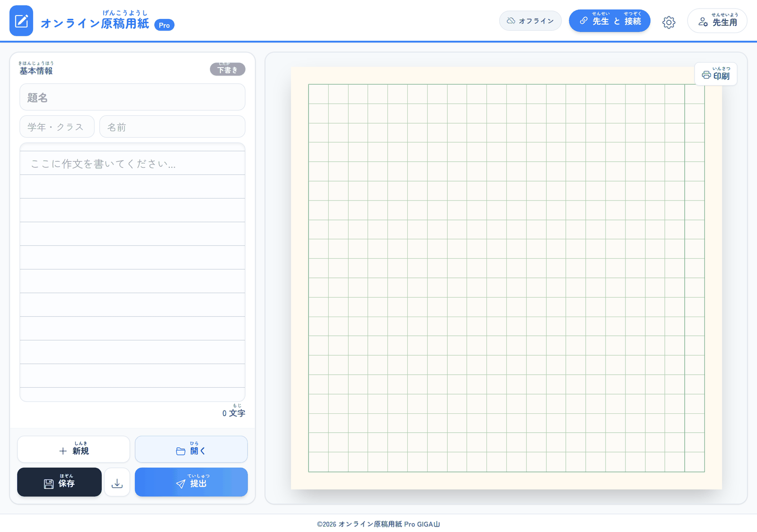Toggle the オフライン status pill

coord(530,21)
